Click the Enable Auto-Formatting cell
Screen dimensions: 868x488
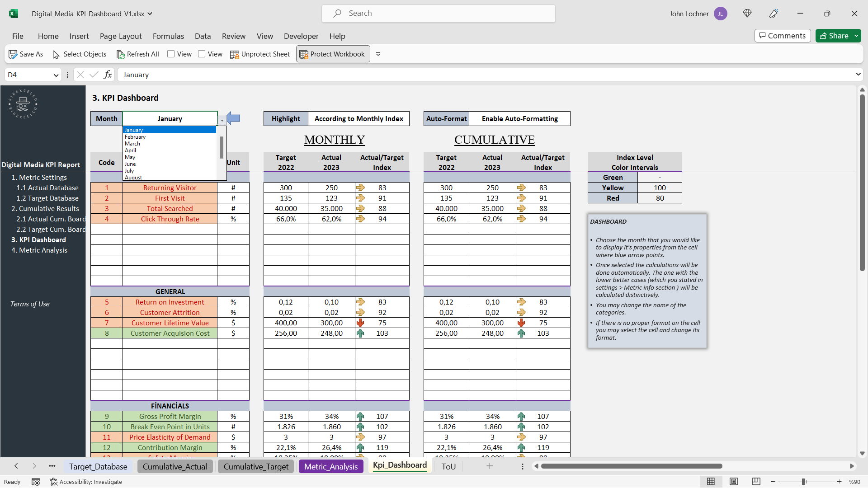tap(520, 118)
